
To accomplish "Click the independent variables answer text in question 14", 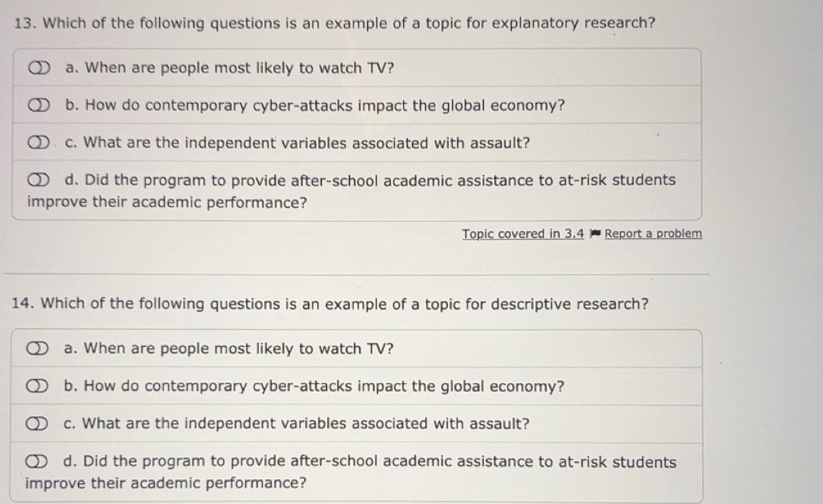I will point(298,424).
